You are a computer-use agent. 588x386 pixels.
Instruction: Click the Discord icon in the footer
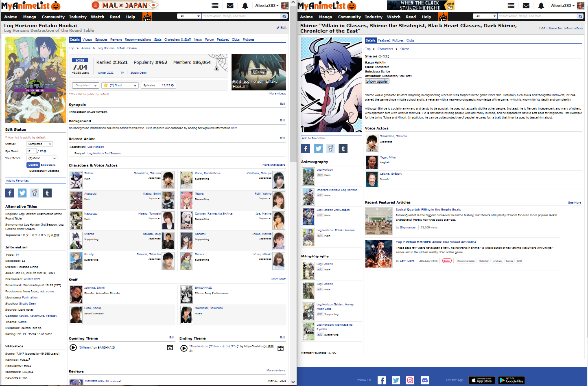click(424, 380)
